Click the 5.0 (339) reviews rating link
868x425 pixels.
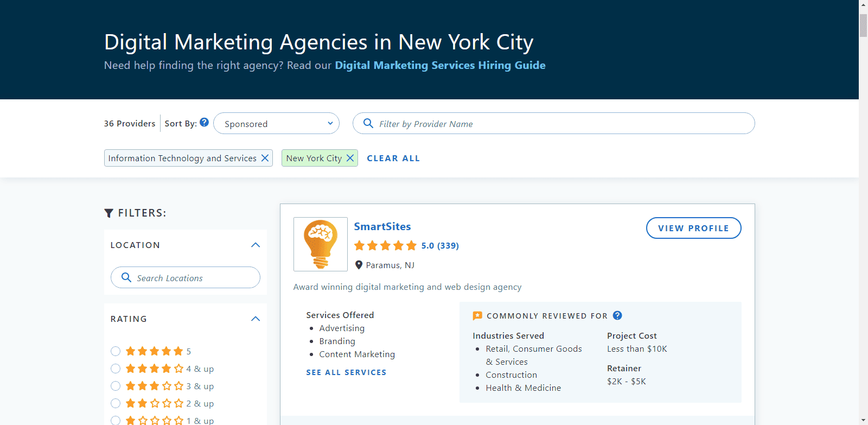(440, 245)
